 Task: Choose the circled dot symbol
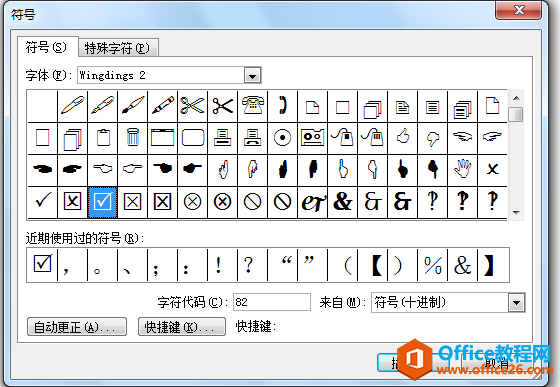pyautogui.click(x=282, y=138)
